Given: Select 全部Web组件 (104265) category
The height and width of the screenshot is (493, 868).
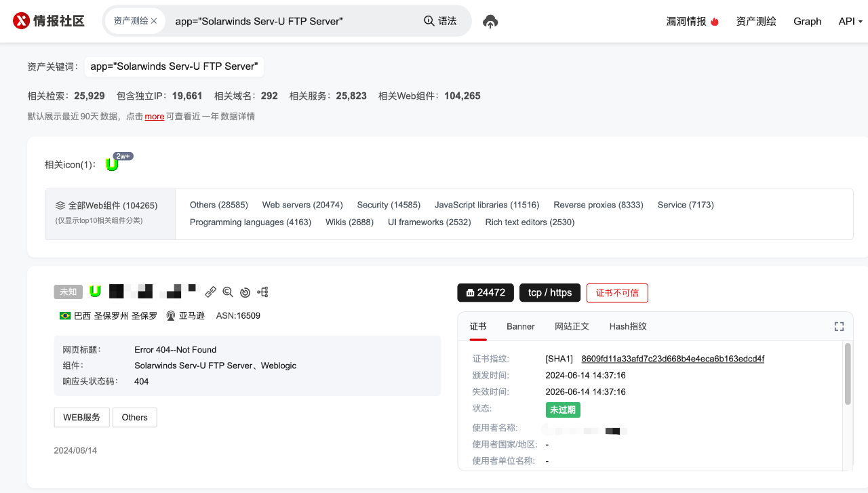Looking at the screenshot, I should pos(111,214).
